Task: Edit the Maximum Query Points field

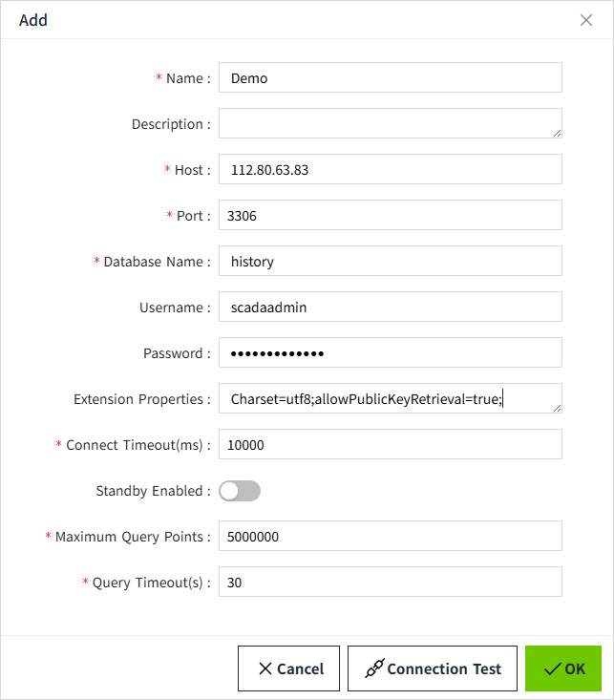Action: click(x=390, y=537)
